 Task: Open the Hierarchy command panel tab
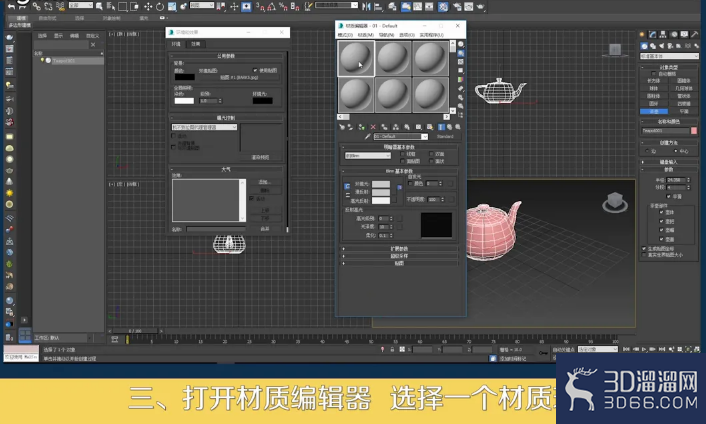coord(663,34)
